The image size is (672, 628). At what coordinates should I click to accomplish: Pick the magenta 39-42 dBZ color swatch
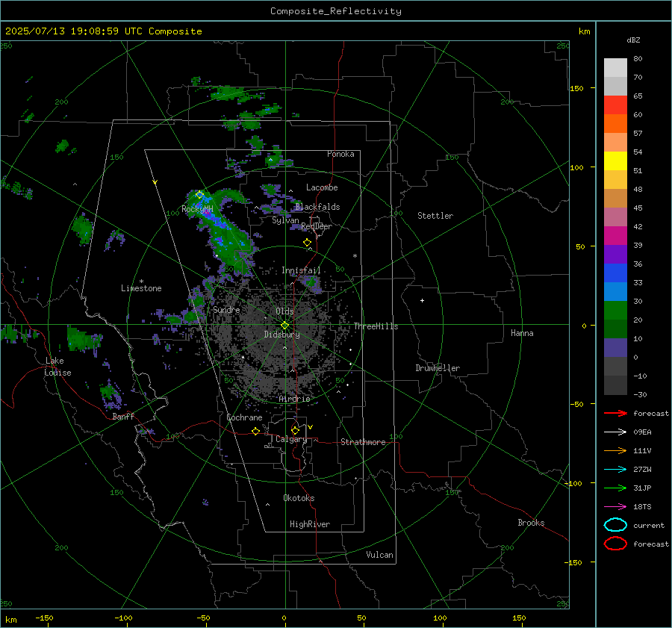pos(615,236)
